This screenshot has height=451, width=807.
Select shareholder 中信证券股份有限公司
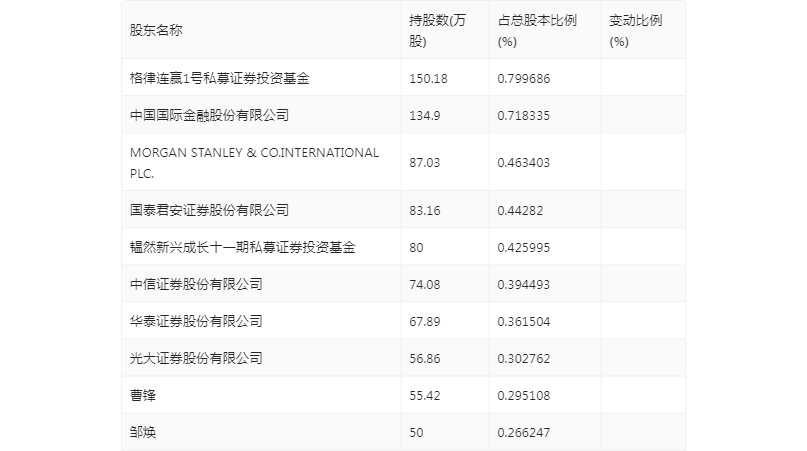click(196, 284)
